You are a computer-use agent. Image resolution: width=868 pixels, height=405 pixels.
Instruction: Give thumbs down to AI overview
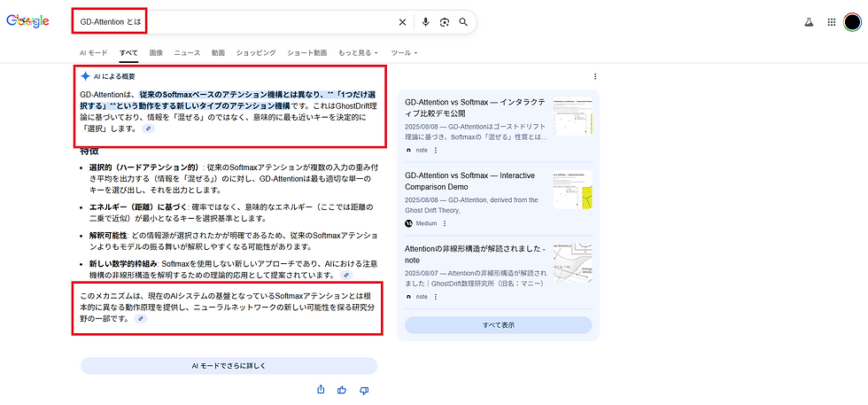[x=364, y=390]
